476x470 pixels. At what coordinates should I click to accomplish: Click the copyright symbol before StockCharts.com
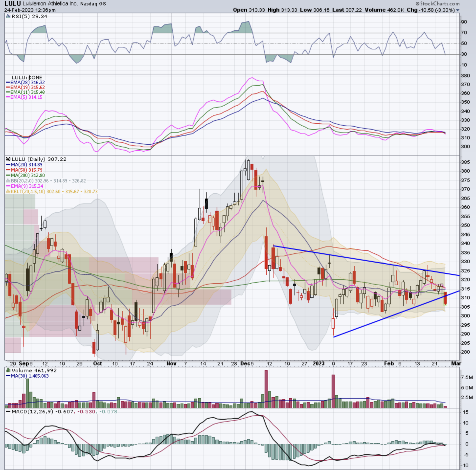coord(417,4)
